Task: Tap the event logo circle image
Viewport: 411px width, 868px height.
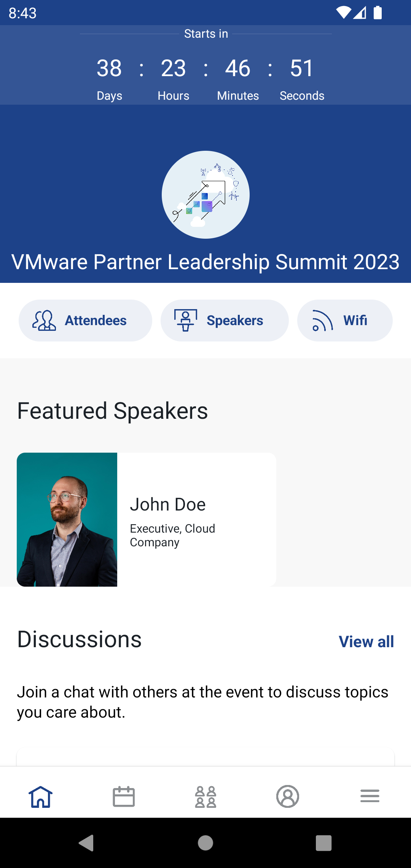Action: (205, 195)
